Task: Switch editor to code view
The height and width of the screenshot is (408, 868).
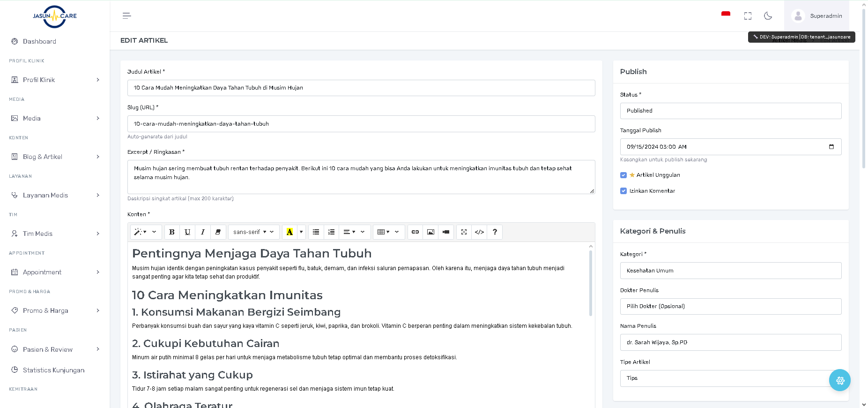Action: pos(479,232)
